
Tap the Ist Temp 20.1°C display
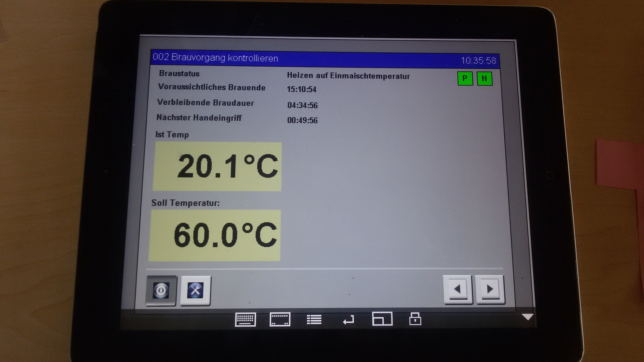click(217, 166)
